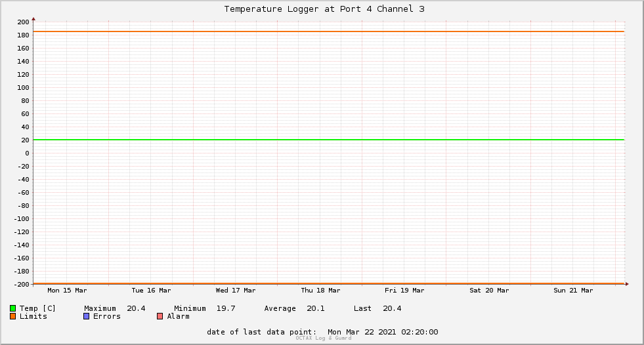Viewport: 644px width, 345px height.
Task: Select the chart title 'Temperature Logger at Port 4 Channel 3'
Action: 324,9
